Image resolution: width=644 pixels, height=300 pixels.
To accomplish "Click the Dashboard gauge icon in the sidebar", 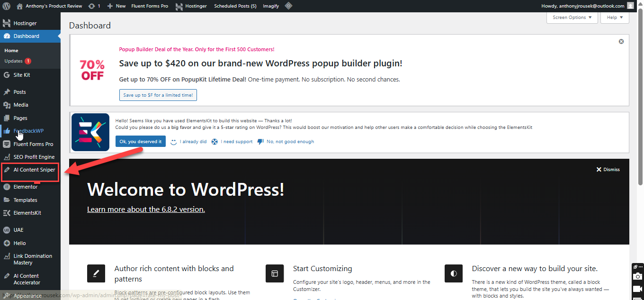I will pyautogui.click(x=7, y=36).
